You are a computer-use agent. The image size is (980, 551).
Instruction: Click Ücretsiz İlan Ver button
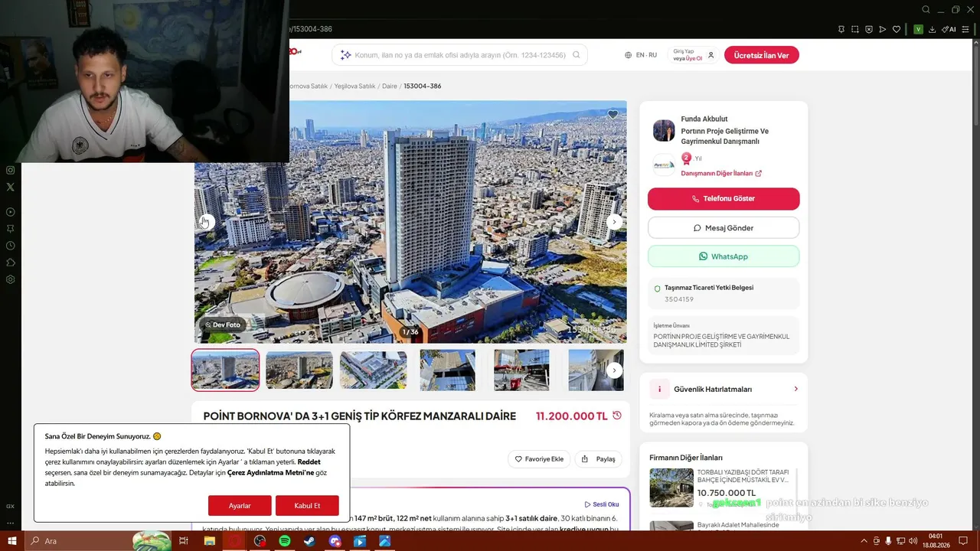pos(762,55)
